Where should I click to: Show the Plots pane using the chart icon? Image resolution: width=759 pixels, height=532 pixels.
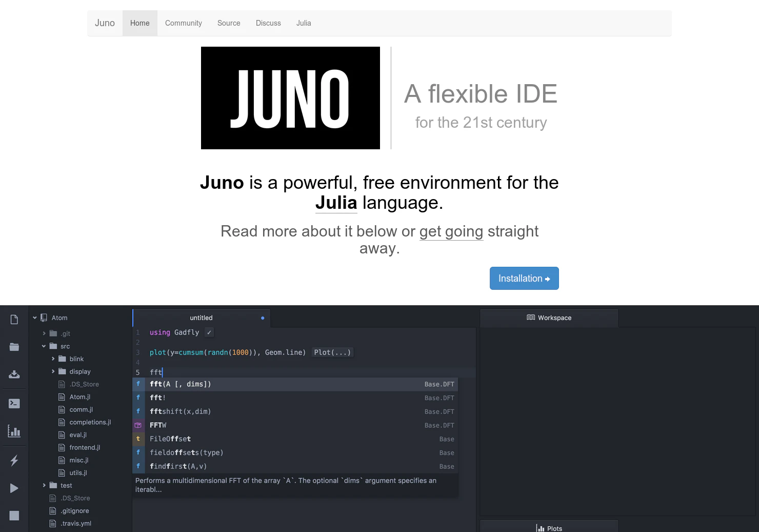click(14, 431)
